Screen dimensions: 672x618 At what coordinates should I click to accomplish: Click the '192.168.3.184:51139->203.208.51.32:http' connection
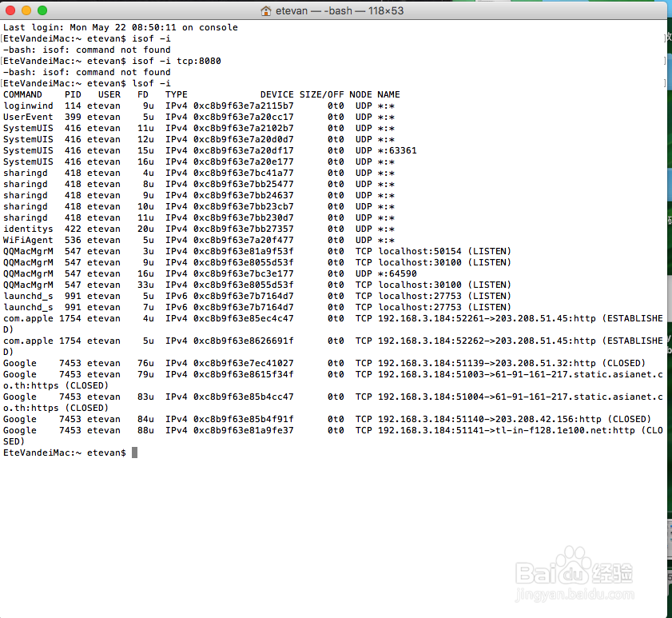click(x=487, y=363)
